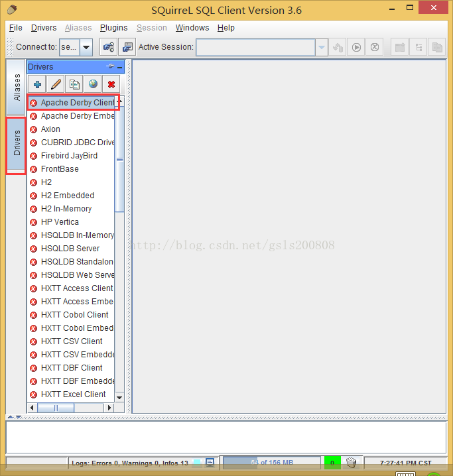Image resolution: width=453 pixels, height=476 pixels.
Task: Select HXTT Access Client driver
Action: tap(72, 288)
